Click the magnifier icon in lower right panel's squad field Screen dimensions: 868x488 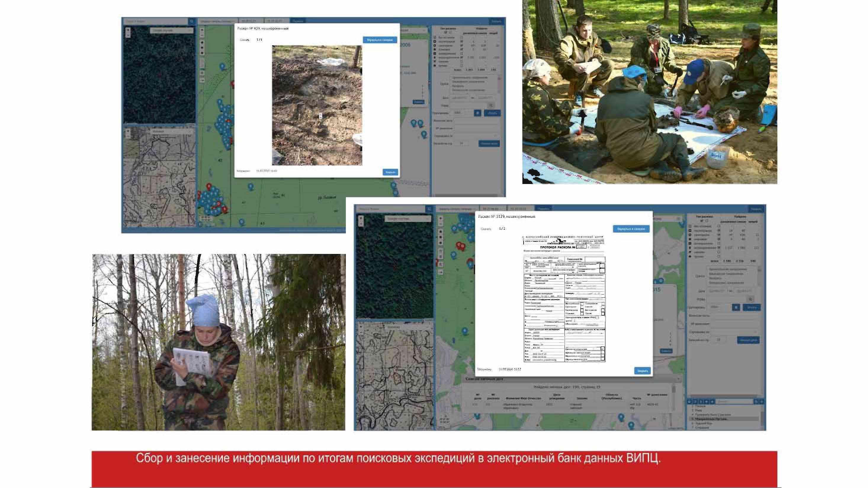coord(750,299)
